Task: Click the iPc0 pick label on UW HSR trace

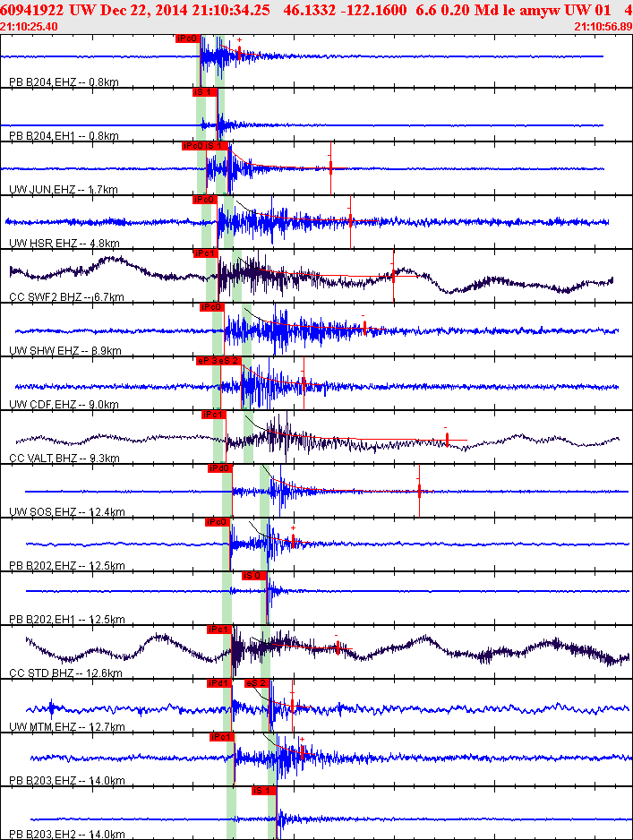Action: tap(205, 200)
